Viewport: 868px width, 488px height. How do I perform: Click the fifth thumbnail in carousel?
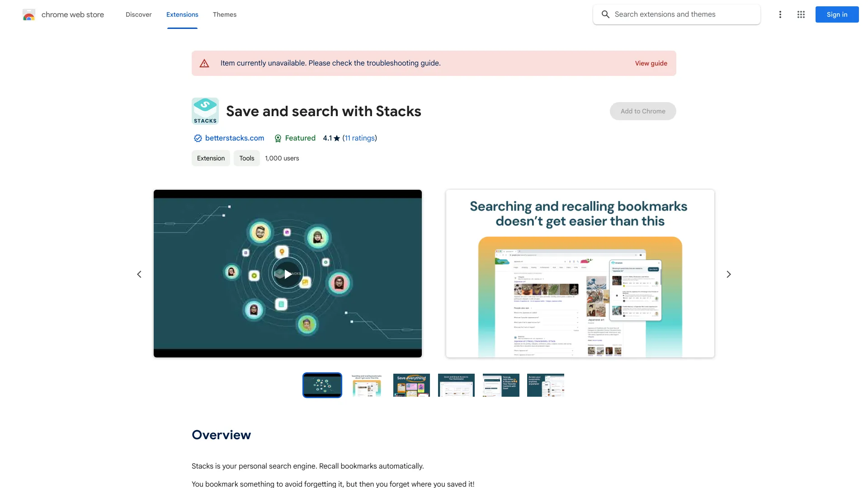501,385
